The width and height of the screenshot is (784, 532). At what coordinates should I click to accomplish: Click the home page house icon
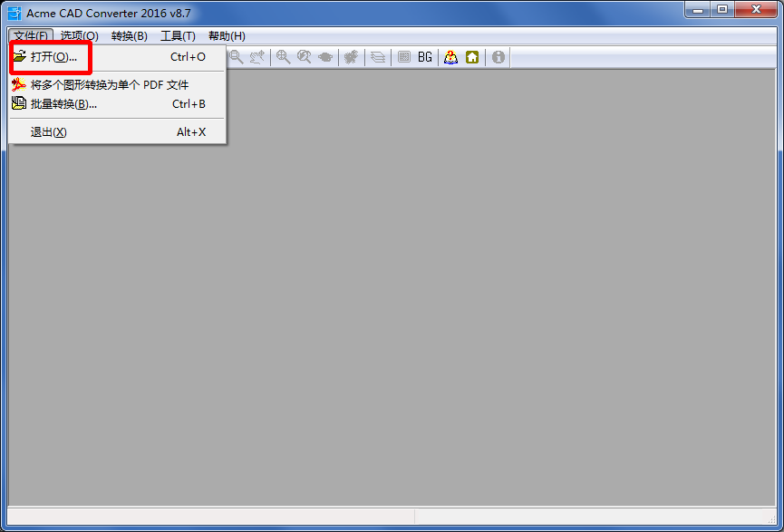472,57
